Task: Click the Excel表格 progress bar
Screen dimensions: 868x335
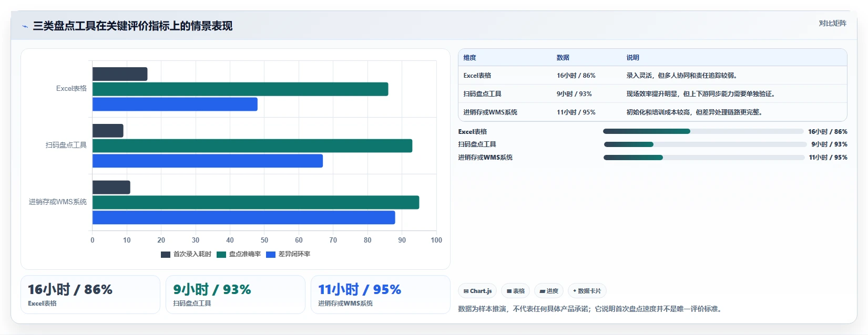Action: (x=703, y=131)
